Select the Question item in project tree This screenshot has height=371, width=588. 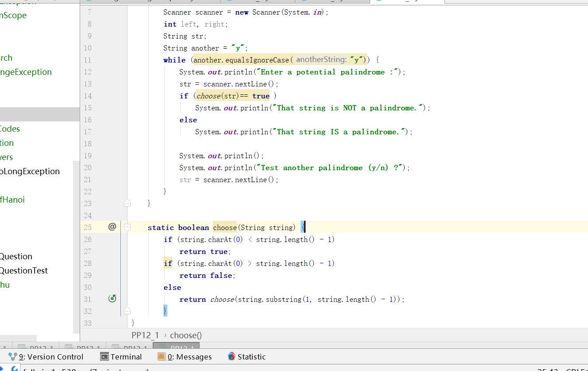pyautogui.click(x=16, y=256)
